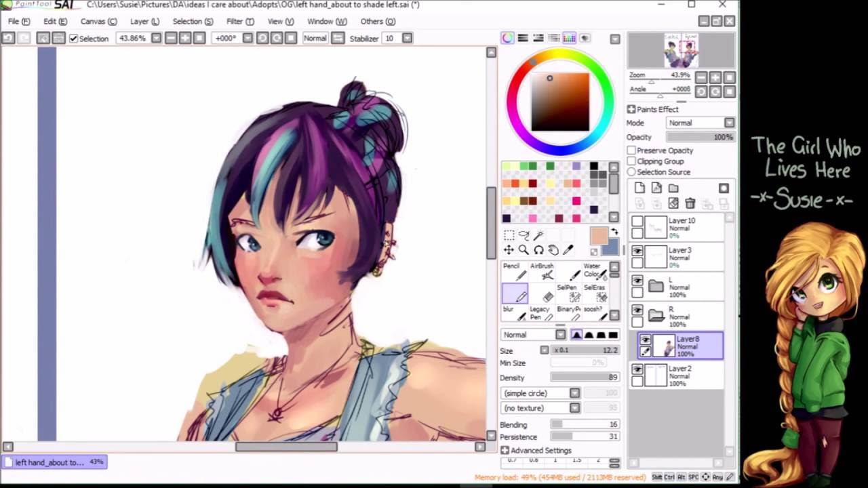Open the Filter menu
868x488 pixels.
click(x=240, y=22)
